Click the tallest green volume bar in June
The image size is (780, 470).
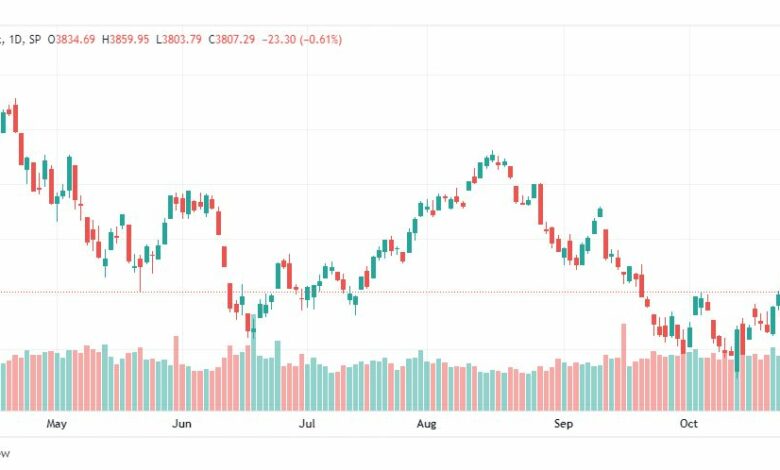pos(254,363)
